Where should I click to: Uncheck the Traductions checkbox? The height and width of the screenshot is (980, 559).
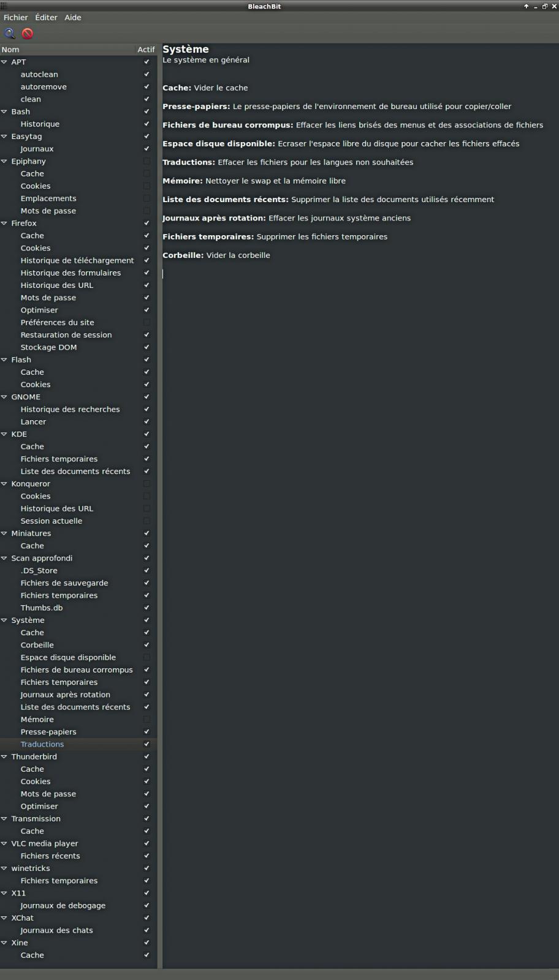[x=146, y=744]
